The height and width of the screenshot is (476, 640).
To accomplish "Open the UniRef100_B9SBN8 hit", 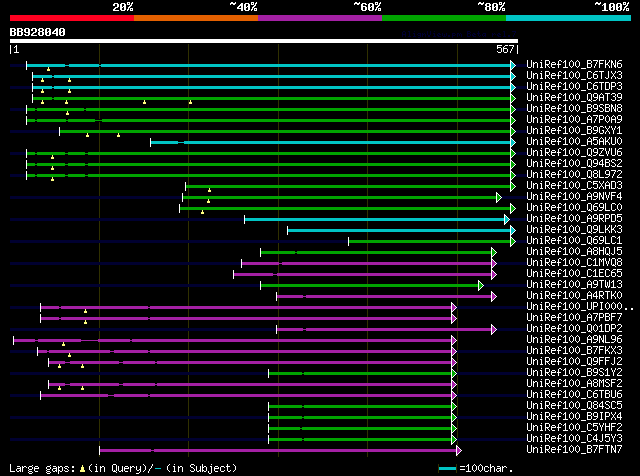I will (x=574, y=109).
